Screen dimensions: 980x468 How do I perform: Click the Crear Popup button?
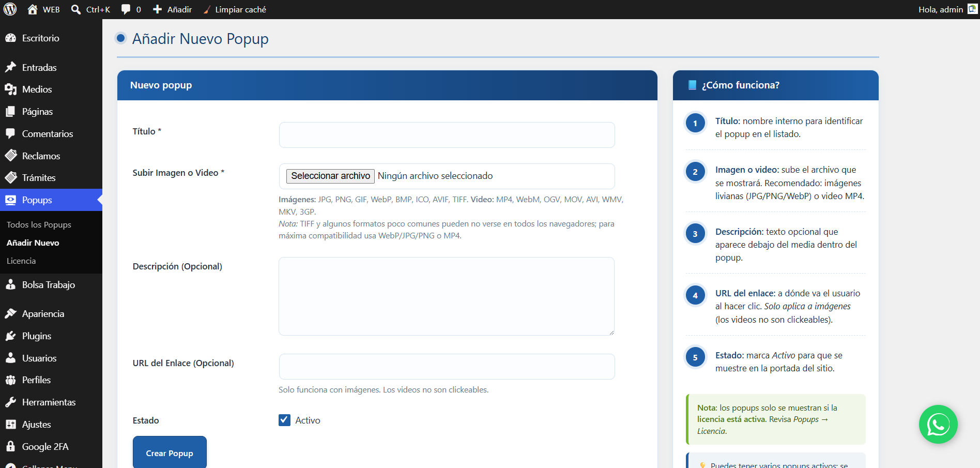[x=170, y=452]
